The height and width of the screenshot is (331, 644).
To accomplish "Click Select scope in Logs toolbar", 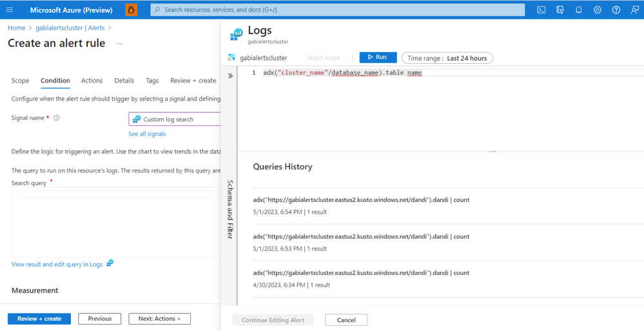I will [323, 58].
